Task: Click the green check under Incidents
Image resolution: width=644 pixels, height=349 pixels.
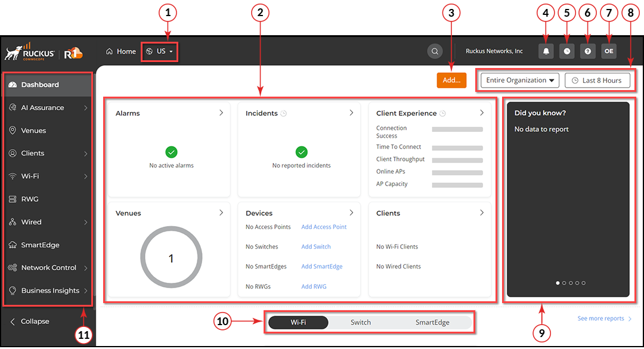Action: [x=302, y=152]
